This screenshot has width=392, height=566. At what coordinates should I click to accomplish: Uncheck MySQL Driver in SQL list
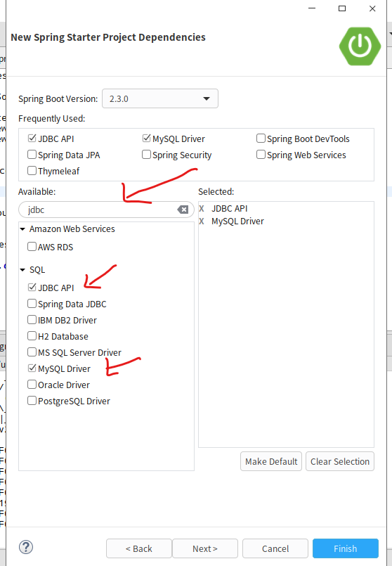pos(32,368)
